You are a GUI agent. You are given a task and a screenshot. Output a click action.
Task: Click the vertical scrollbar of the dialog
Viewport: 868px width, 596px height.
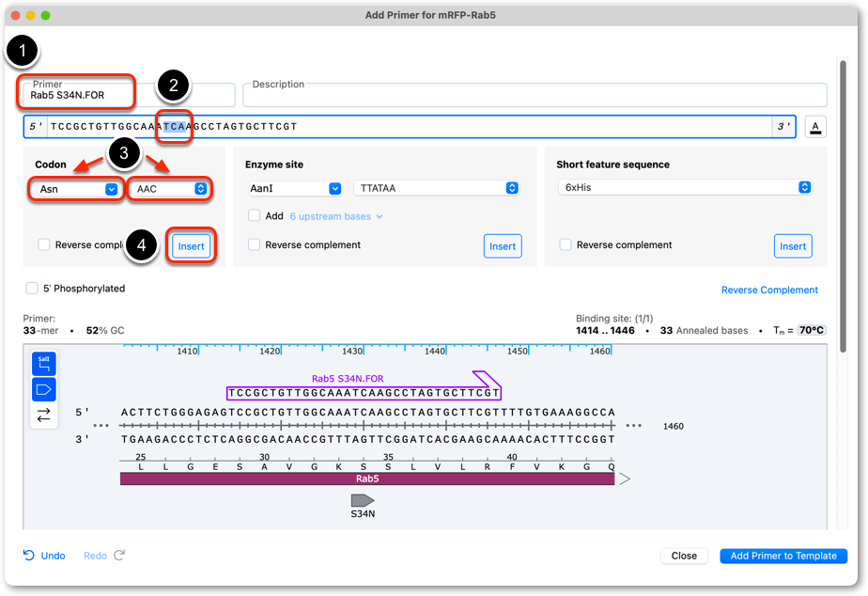[843, 206]
